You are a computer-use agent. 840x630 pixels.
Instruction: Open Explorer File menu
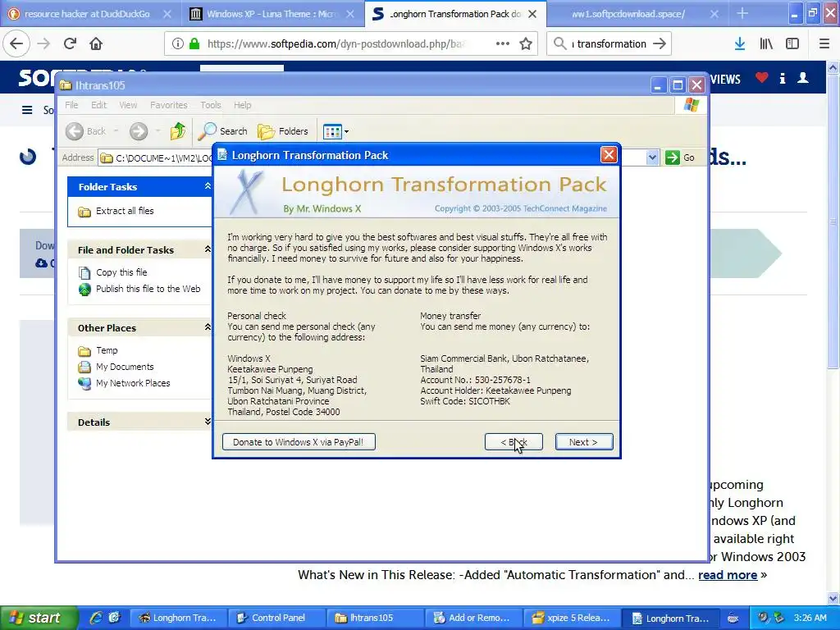71,105
